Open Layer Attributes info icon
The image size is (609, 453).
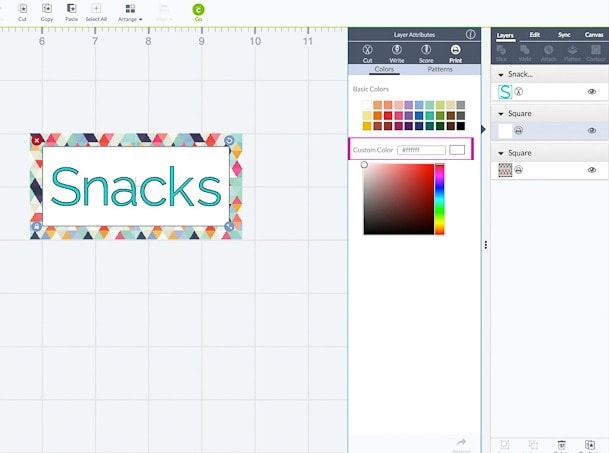pos(470,35)
